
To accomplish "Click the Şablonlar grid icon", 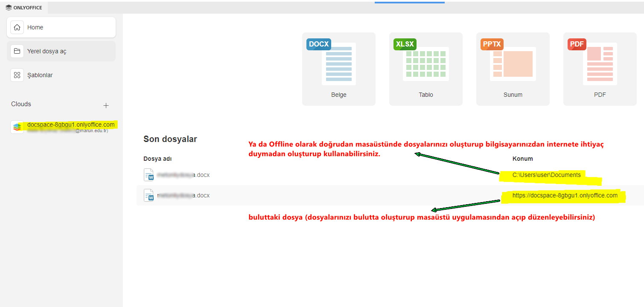I will tap(17, 75).
